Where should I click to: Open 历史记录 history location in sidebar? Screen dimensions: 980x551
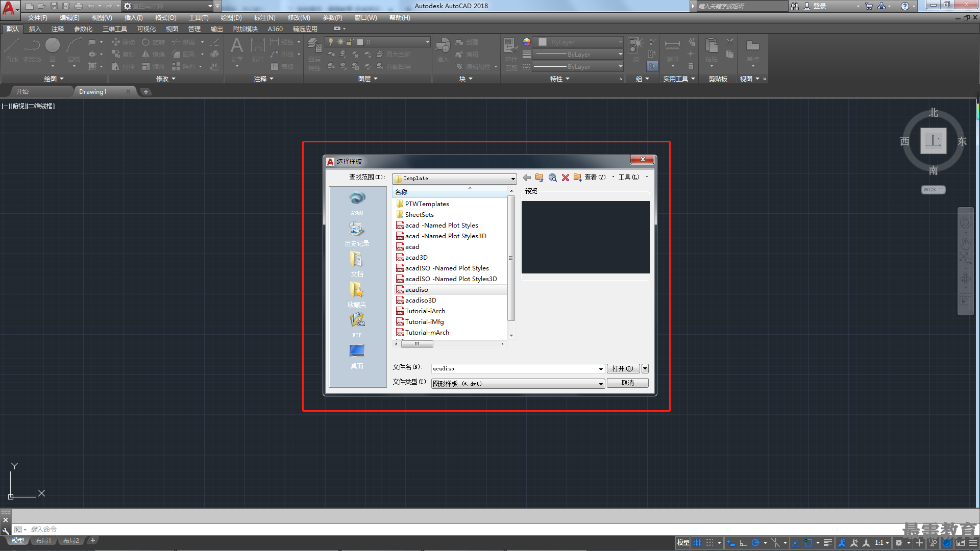(357, 234)
